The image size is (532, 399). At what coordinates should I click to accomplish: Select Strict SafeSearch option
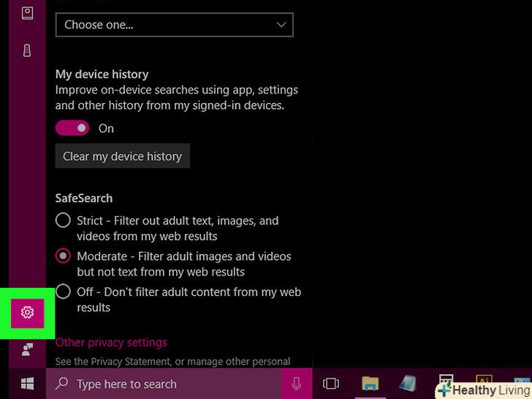click(64, 221)
